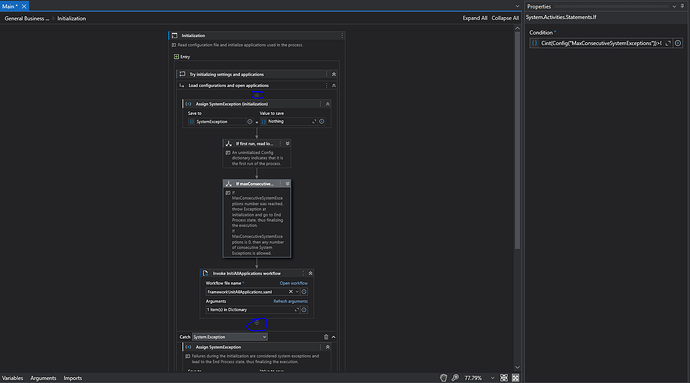Collapse Assign SystemException (initialization) activity

click(x=327, y=104)
